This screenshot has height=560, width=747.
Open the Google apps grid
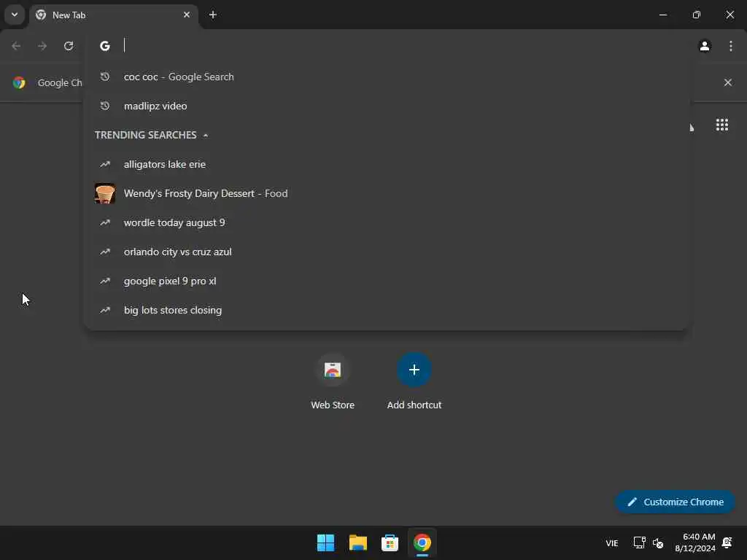(721, 125)
